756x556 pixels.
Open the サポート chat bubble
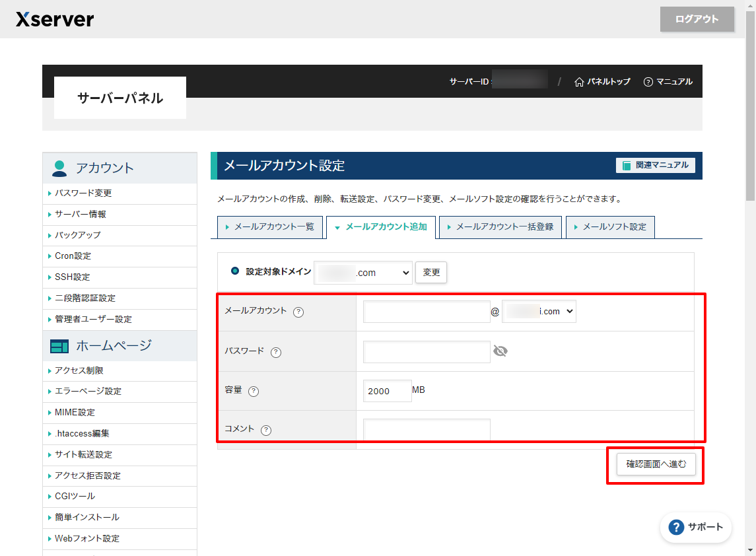pos(696,527)
